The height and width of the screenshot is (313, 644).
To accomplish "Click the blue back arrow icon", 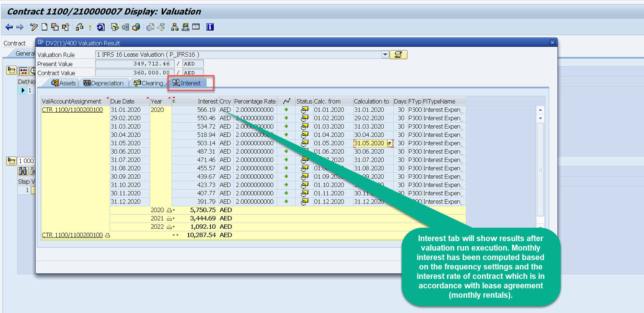I will pos(9,27).
